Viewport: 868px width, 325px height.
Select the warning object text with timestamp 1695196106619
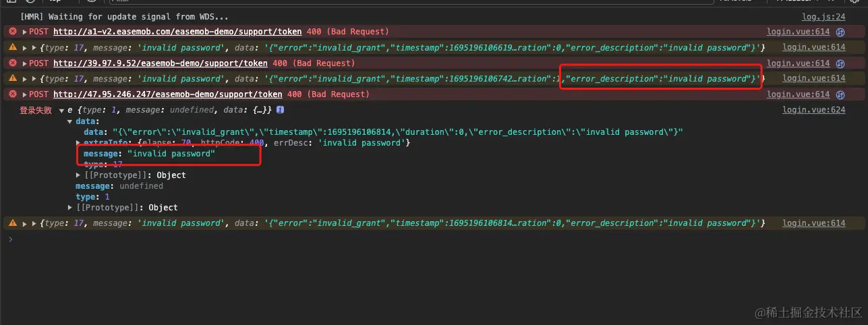coord(403,47)
